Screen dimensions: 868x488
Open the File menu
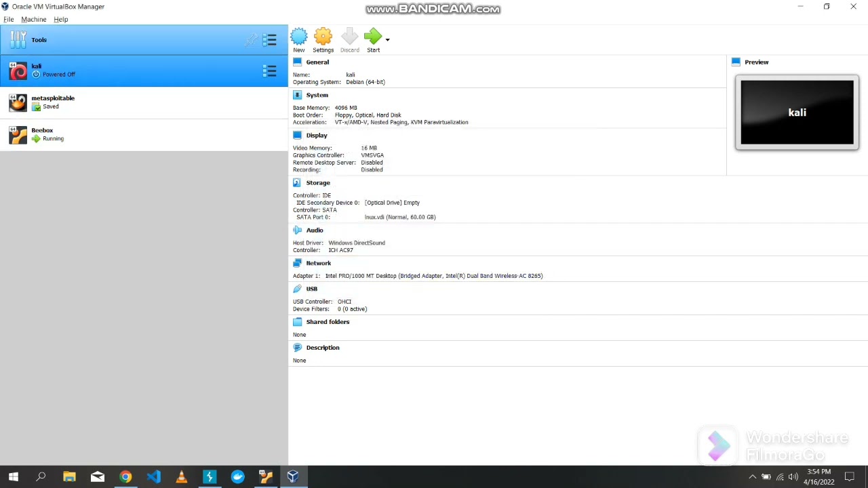click(9, 20)
